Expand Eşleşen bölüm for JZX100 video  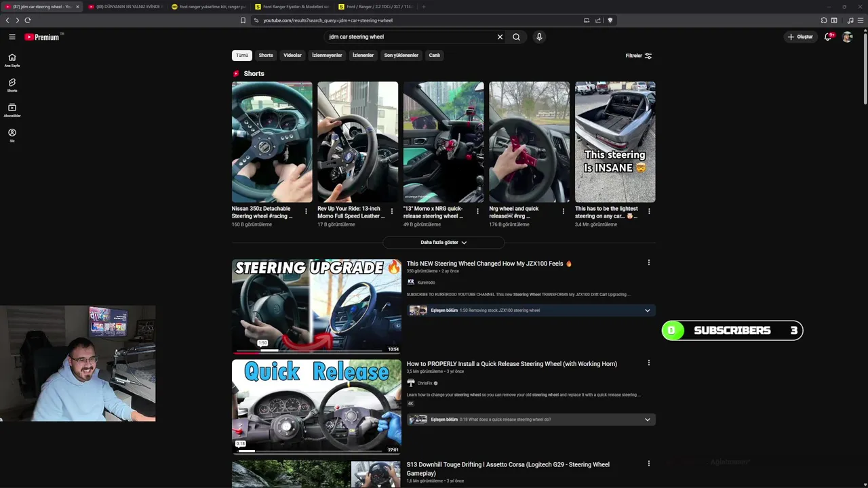point(531,310)
